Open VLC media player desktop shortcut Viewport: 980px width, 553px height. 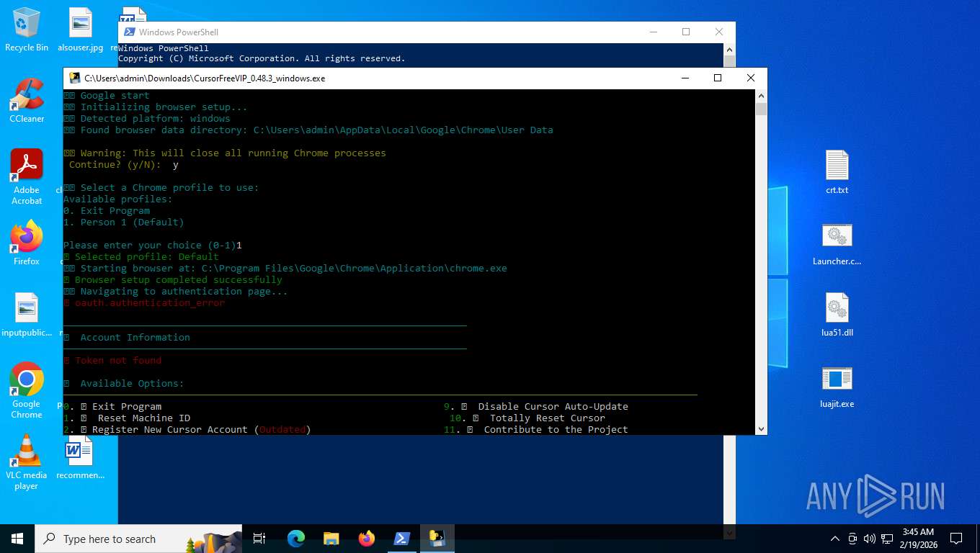(27, 462)
